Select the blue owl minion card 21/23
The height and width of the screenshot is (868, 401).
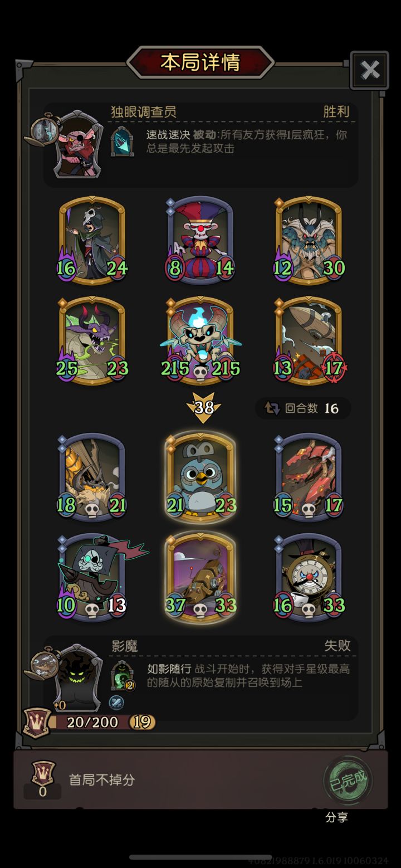200,477
